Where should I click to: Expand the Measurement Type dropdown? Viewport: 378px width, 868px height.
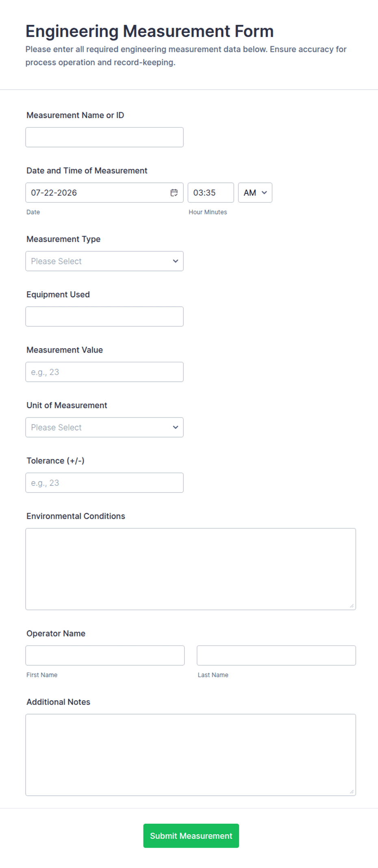104,261
